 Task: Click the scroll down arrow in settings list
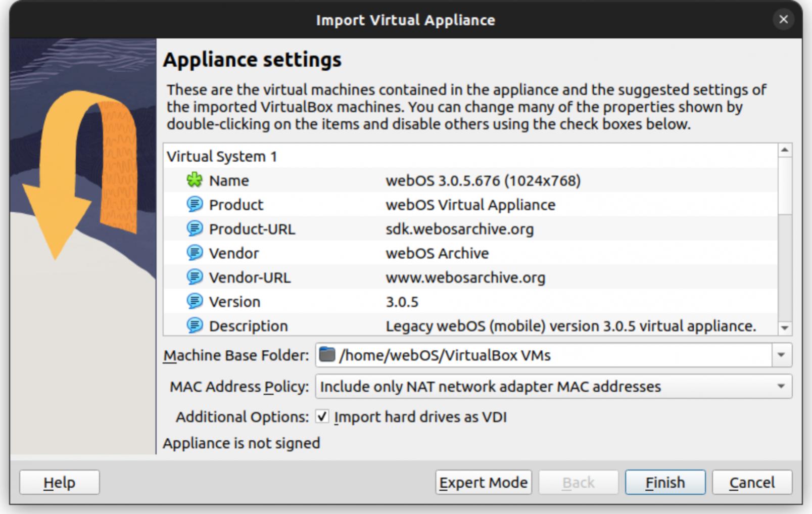click(x=785, y=328)
